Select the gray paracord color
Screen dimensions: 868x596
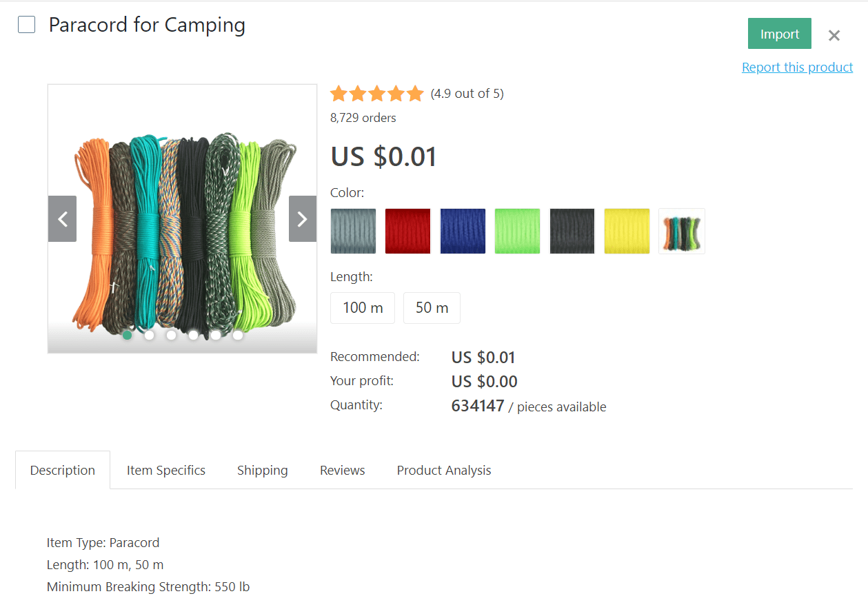coord(353,232)
